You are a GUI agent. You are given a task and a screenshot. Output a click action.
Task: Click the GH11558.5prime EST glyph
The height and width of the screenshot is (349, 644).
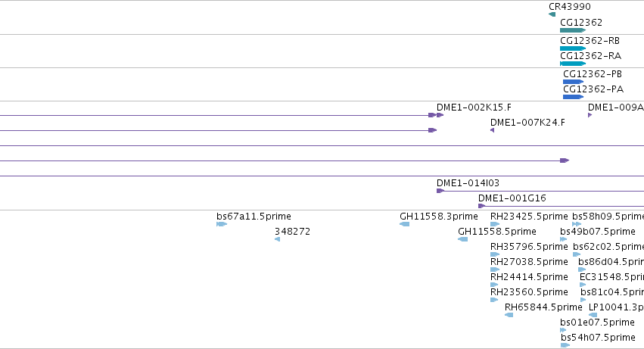[463, 239]
